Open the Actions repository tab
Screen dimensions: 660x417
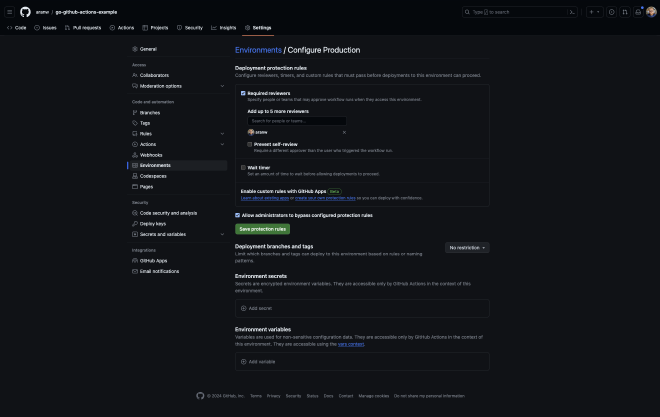[x=122, y=28]
